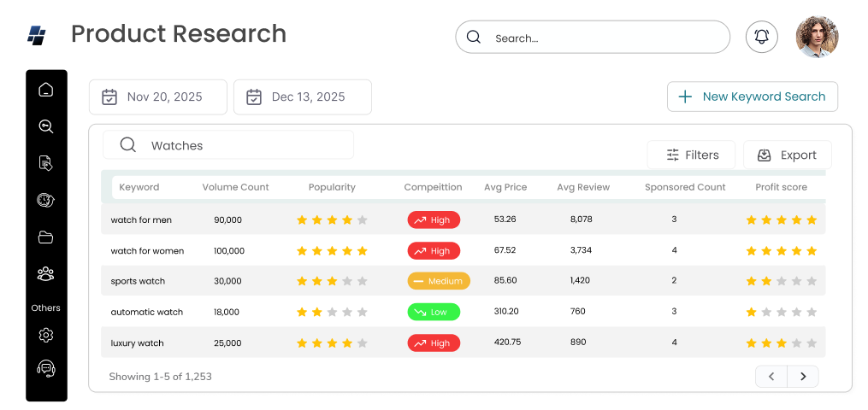Image resolution: width=868 pixels, height=410 pixels.
Task: Click the Export button
Action: tap(787, 155)
